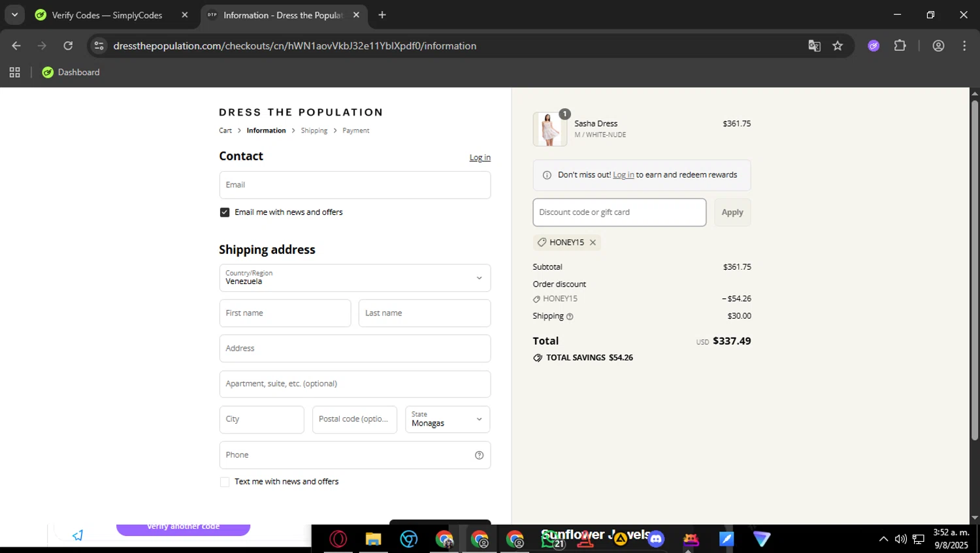Click the Total Savings tag icon

(538, 358)
